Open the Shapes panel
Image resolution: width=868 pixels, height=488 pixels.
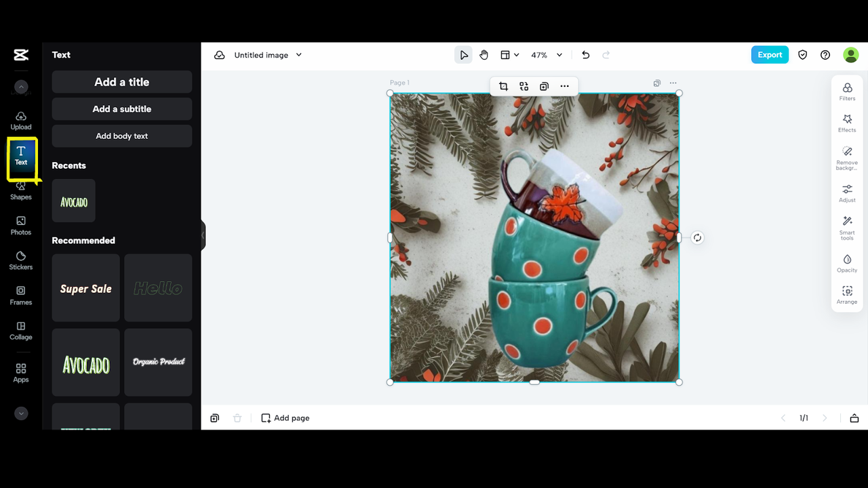pyautogui.click(x=21, y=191)
